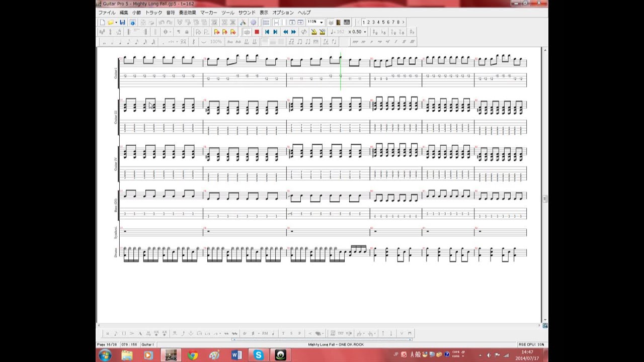The width and height of the screenshot is (644, 362).
Task: Open the トラック menu
Action: [x=153, y=13]
